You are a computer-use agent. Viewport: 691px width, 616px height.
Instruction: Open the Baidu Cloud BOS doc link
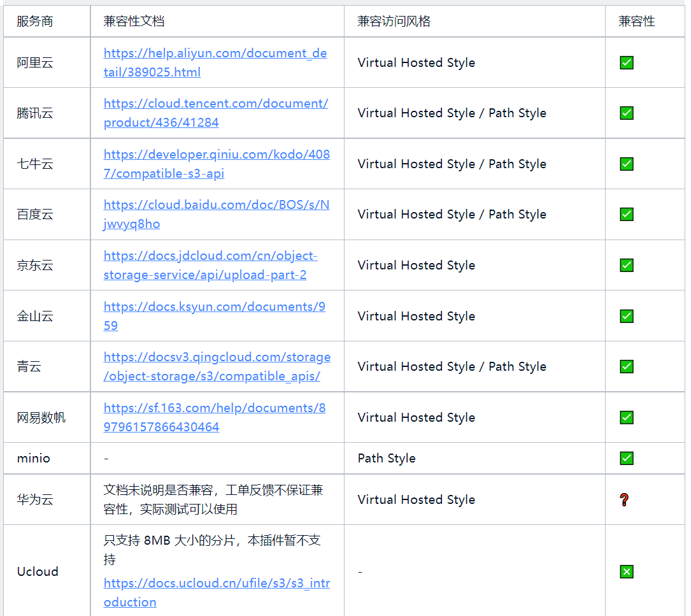pos(217,214)
